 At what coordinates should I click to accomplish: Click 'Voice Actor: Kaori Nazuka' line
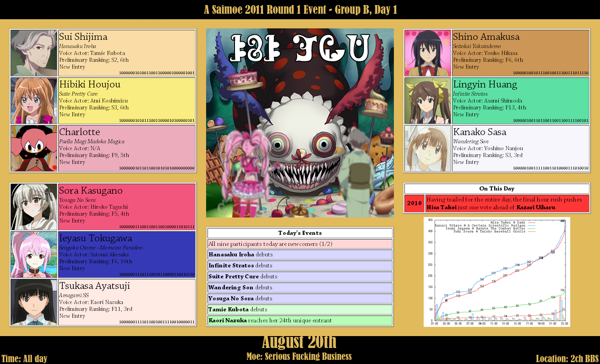[x=91, y=302]
